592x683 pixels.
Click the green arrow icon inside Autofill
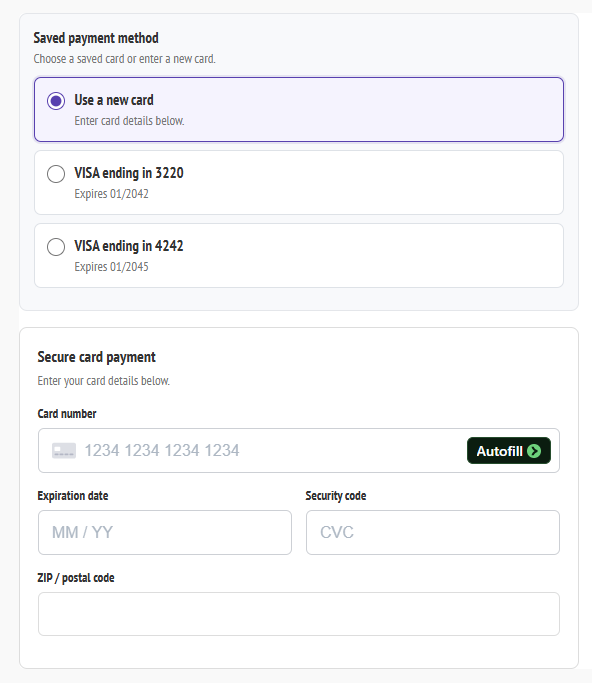tap(534, 451)
